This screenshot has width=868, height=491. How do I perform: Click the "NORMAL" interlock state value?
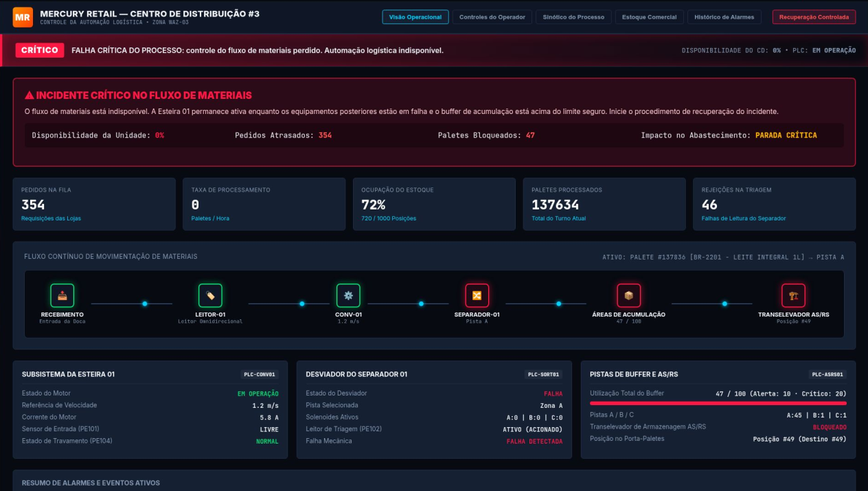[x=267, y=441]
